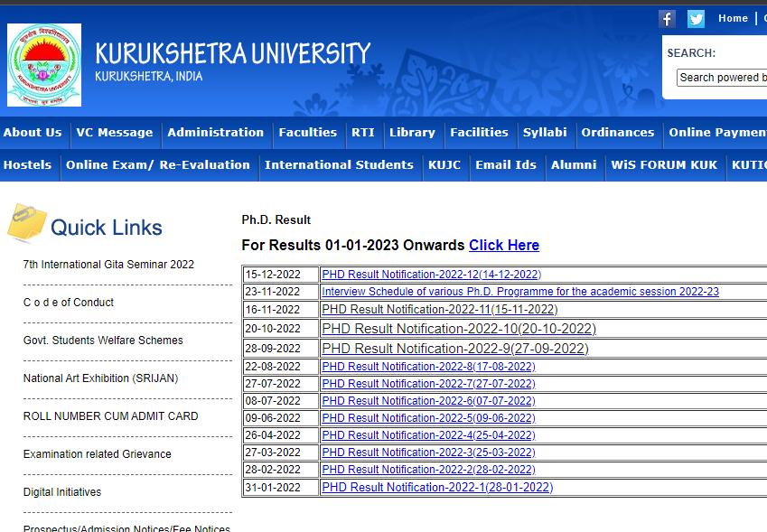Open International Students menu item

(339, 164)
